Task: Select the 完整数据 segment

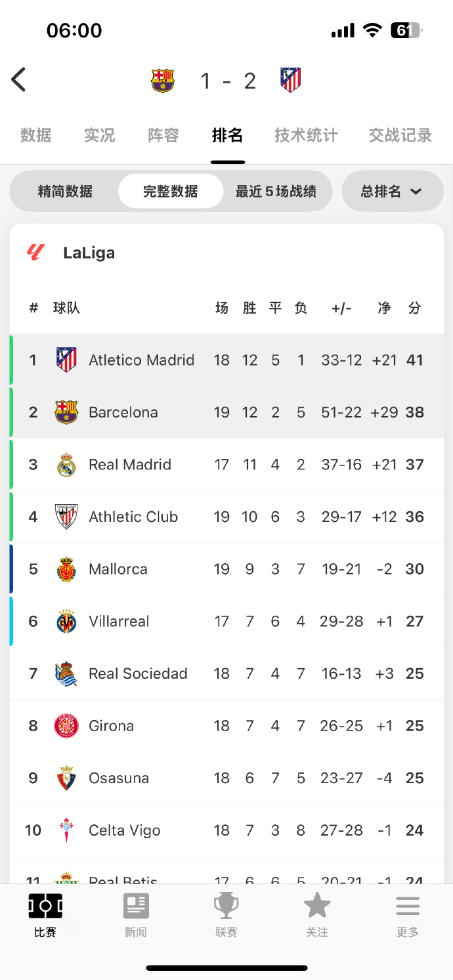Action: tap(171, 192)
